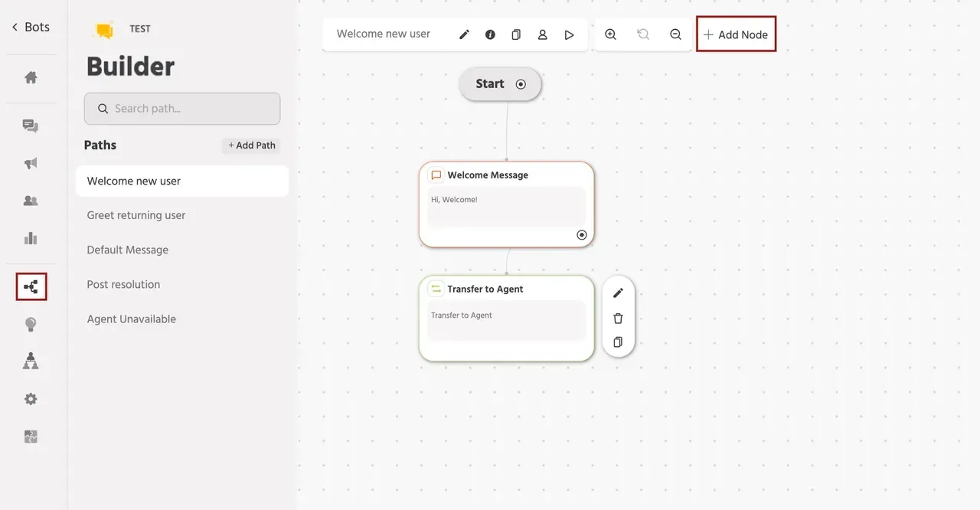Click the duplicate path icon in toolbar
The width and height of the screenshot is (980, 510).
click(516, 34)
